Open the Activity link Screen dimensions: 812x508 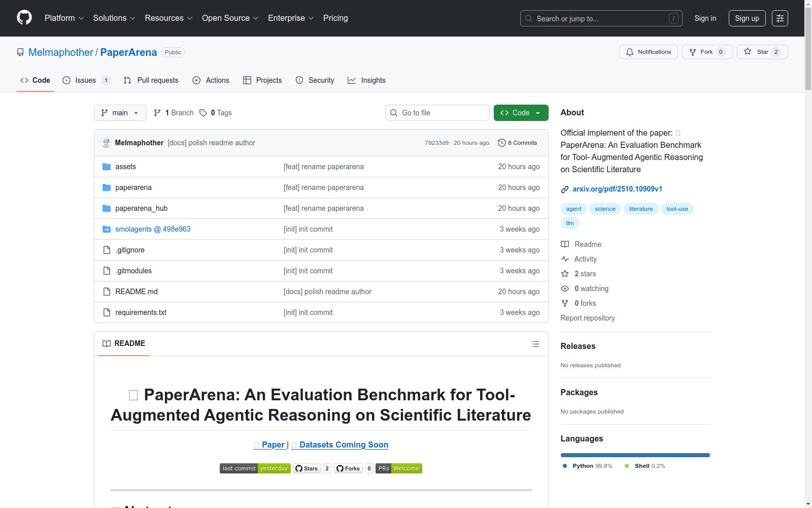point(579,259)
